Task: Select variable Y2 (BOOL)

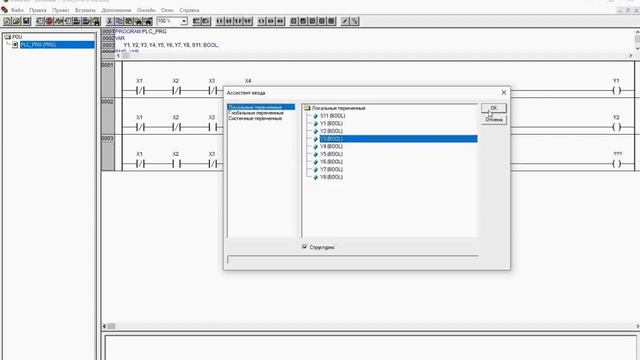Action: 331,131
